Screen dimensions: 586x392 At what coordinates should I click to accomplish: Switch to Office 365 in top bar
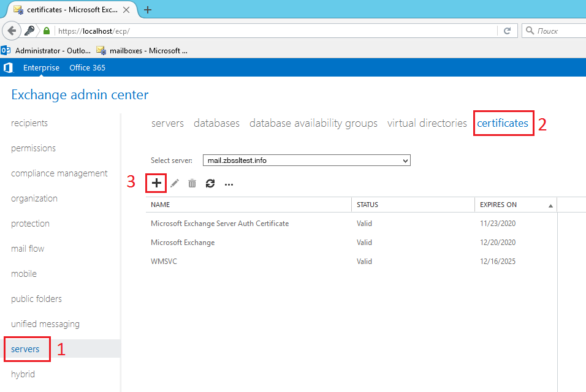point(87,67)
